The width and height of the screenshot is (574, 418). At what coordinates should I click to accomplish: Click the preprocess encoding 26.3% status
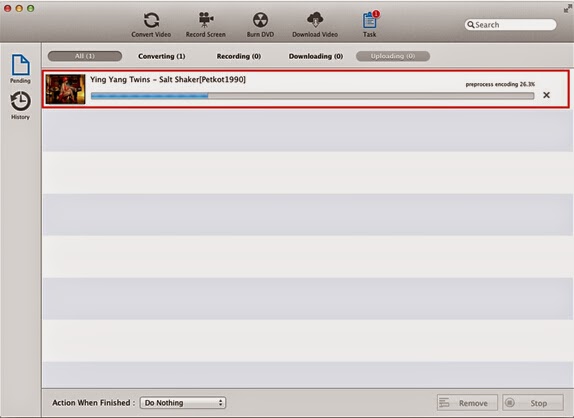(500, 84)
